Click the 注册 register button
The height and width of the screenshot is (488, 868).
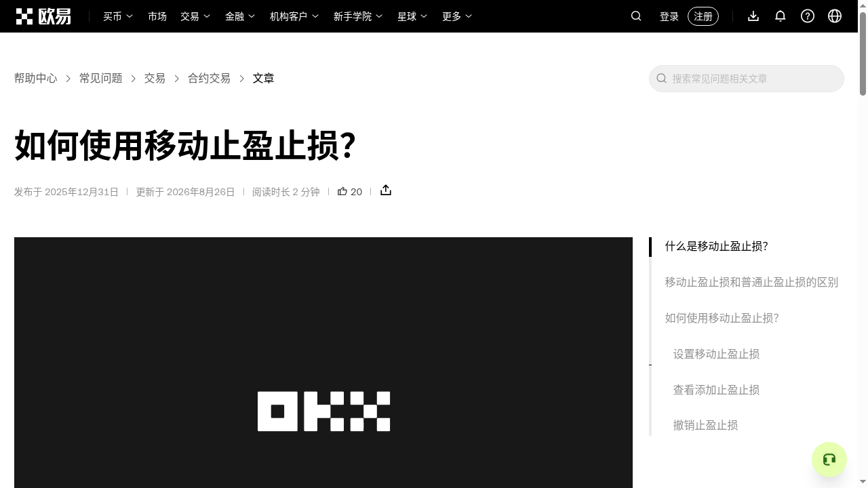pyautogui.click(x=703, y=16)
